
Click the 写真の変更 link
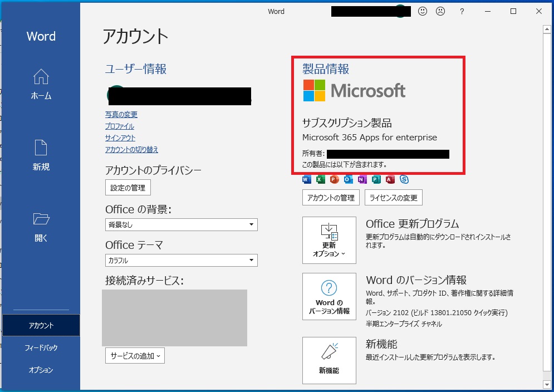[121, 115]
